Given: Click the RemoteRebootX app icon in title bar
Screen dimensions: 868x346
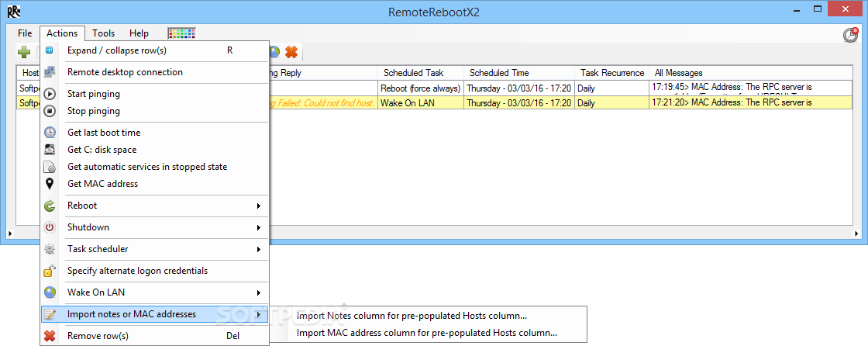Looking at the screenshot, I should pos(13,11).
